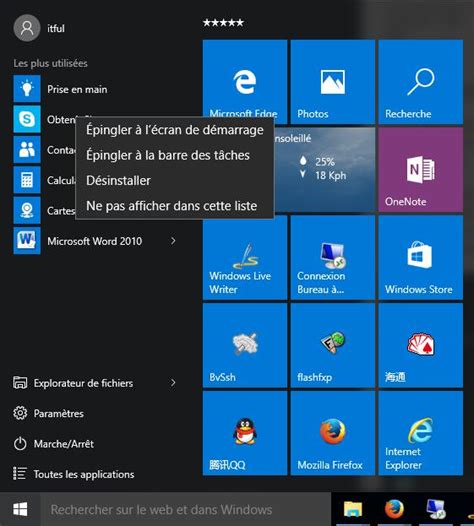Screen dimensions: 474x526
Task: Open the Photos tile
Action: click(x=333, y=82)
